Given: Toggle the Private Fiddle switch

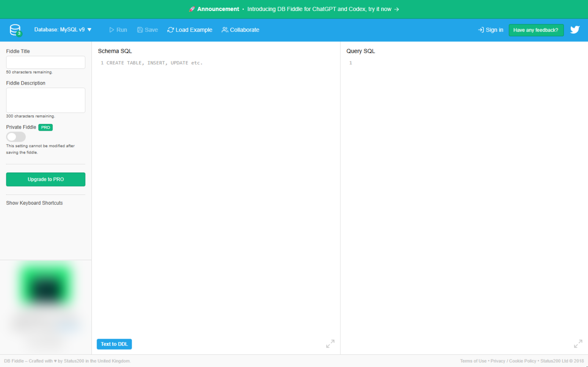Looking at the screenshot, I should [x=16, y=137].
